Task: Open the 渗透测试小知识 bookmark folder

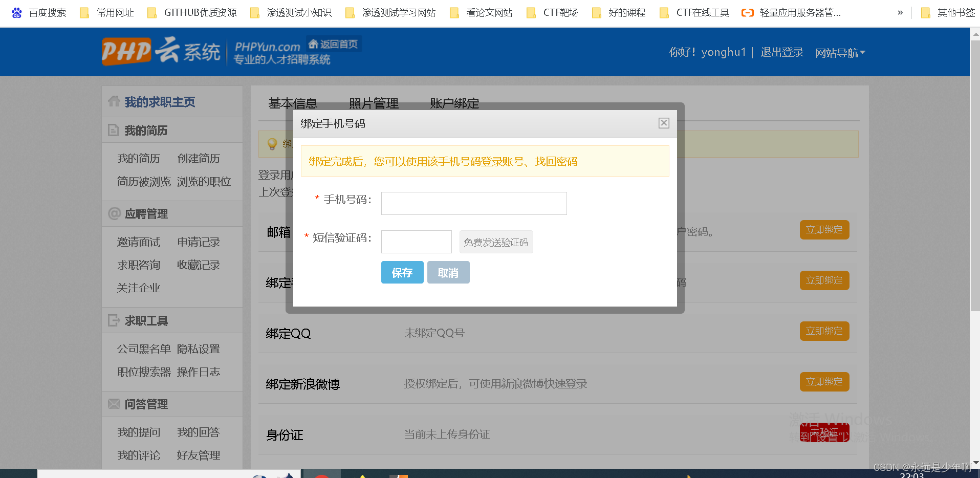Action: click(x=291, y=12)
